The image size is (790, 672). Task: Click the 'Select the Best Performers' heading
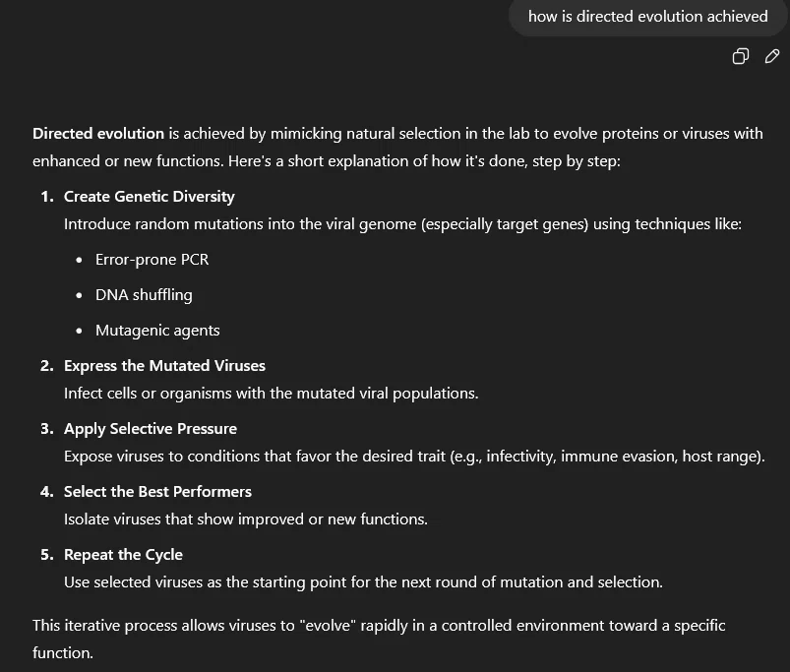(157, 492)
